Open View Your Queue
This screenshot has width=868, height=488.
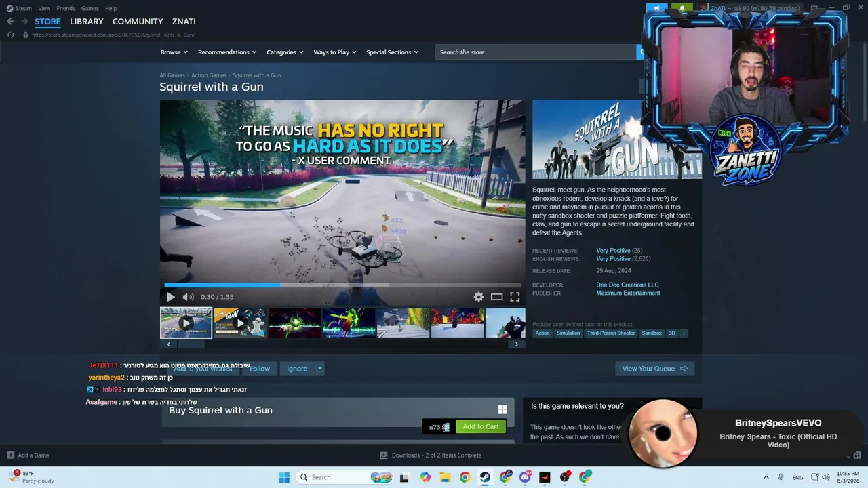point(654,369)
